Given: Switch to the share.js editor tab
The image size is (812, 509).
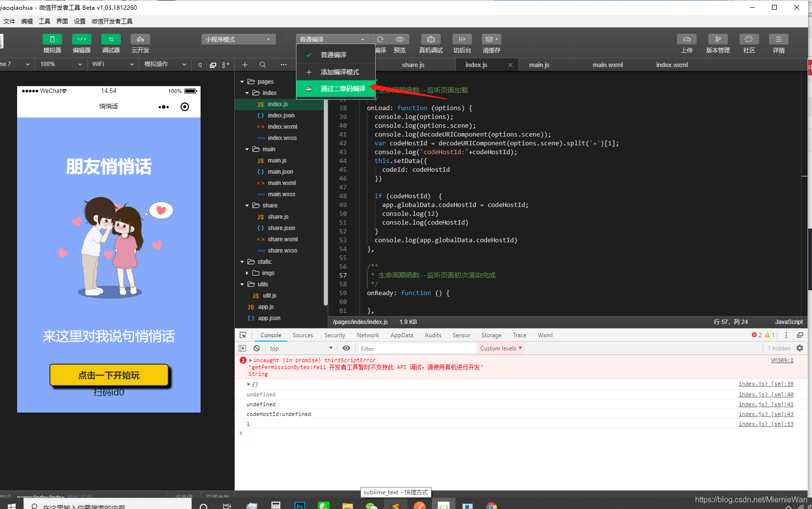Looking at the screenshot, I should (413, 65).
